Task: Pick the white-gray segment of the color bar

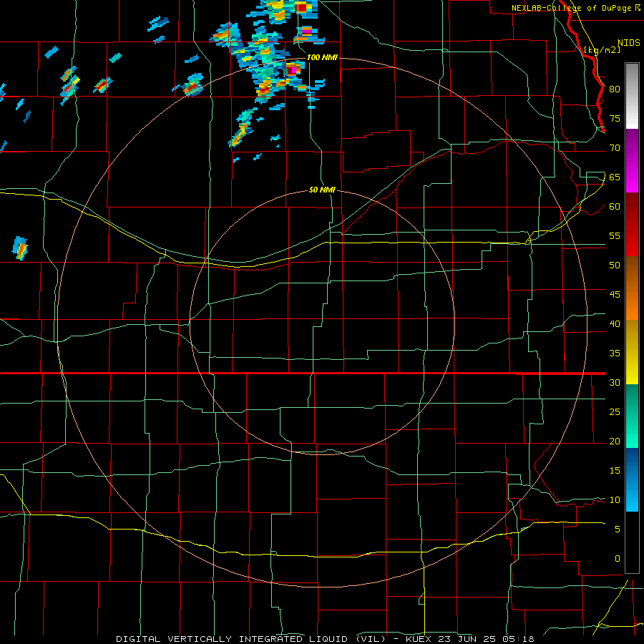Action: click(632, 97)
